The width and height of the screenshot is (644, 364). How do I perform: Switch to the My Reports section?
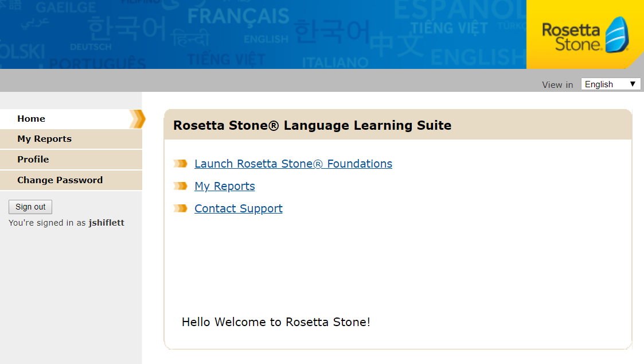[x=44, y=139]
